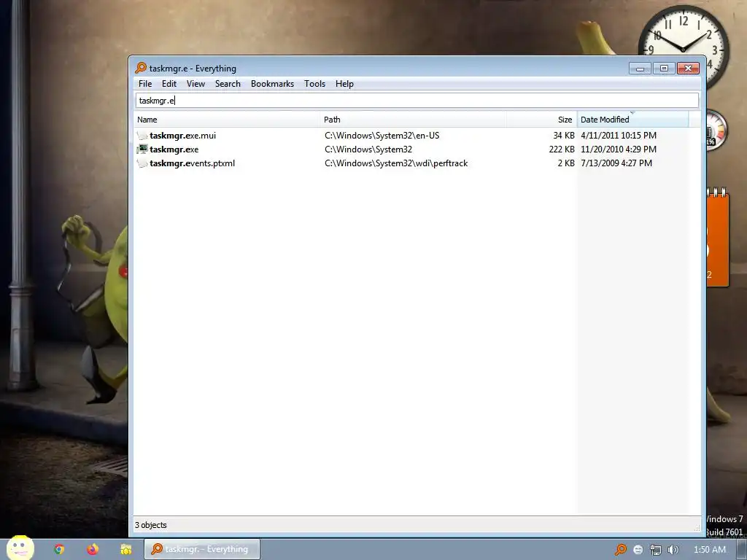Sort by Date Modified column header

click(632, 120)
